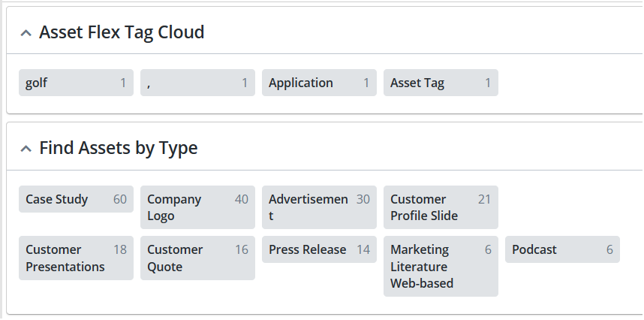
Task: Show Customer Quote assets
Action: pos(197,258)
